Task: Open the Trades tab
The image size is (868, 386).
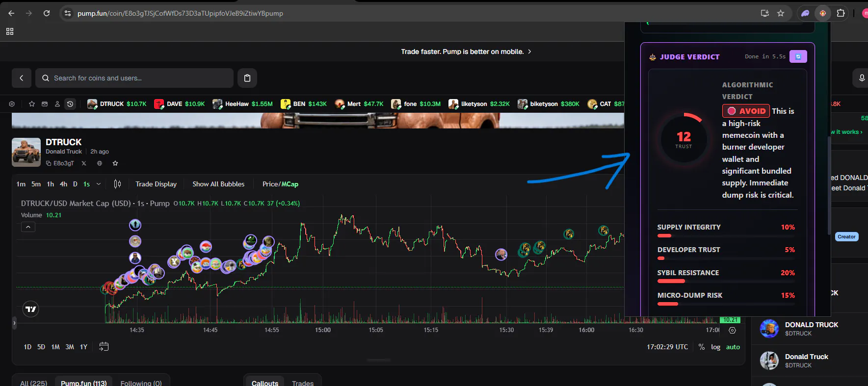Action: [x=303, y=383]
